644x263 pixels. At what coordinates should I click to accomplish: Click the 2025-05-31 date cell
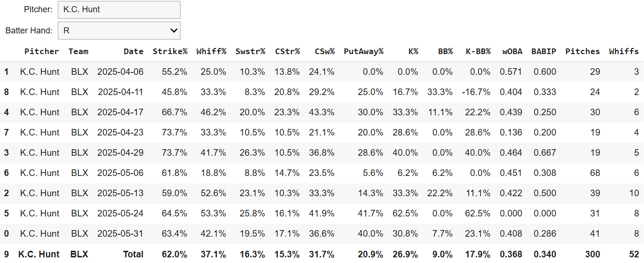point(120,234)
